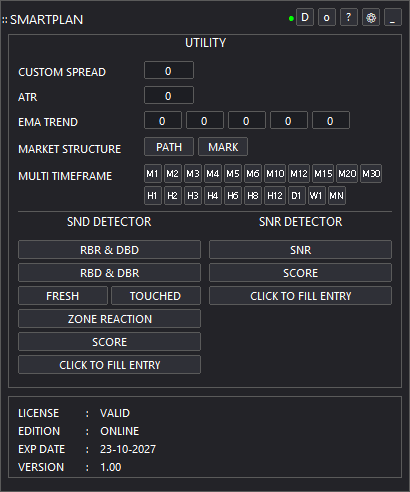
Task: Enable the M2 timeframe
Action: 173,174
